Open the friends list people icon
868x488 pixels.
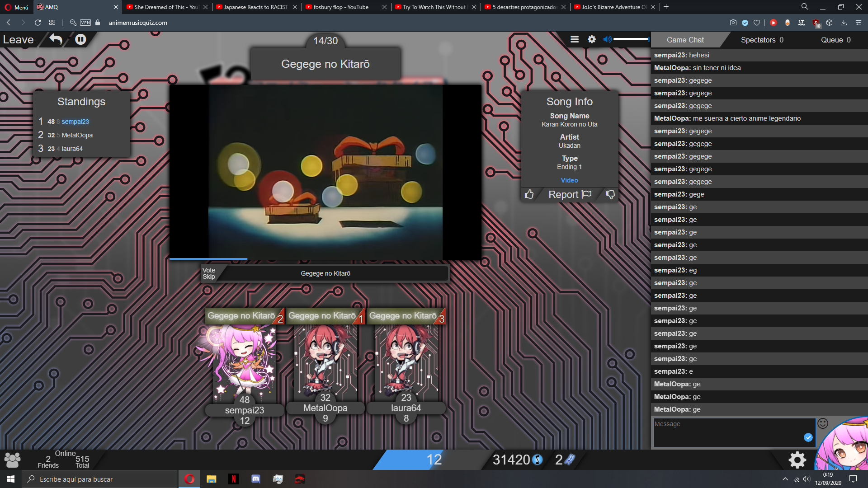click(x=12, y=460)
